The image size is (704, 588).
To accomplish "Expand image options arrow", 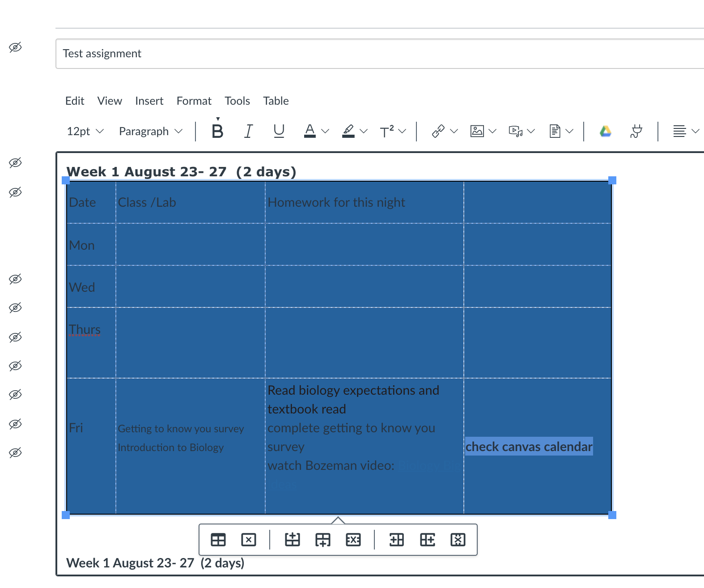I will [x=492, y=131].
